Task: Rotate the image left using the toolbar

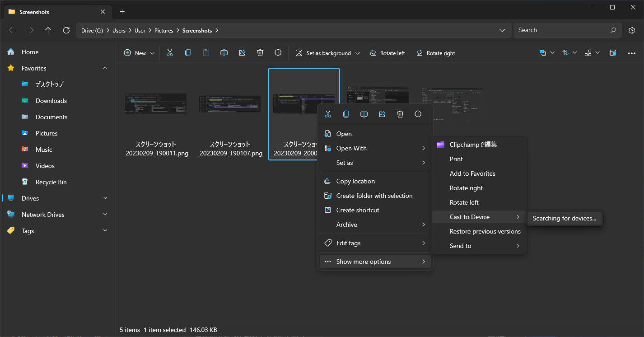Action: click(387, 53)
